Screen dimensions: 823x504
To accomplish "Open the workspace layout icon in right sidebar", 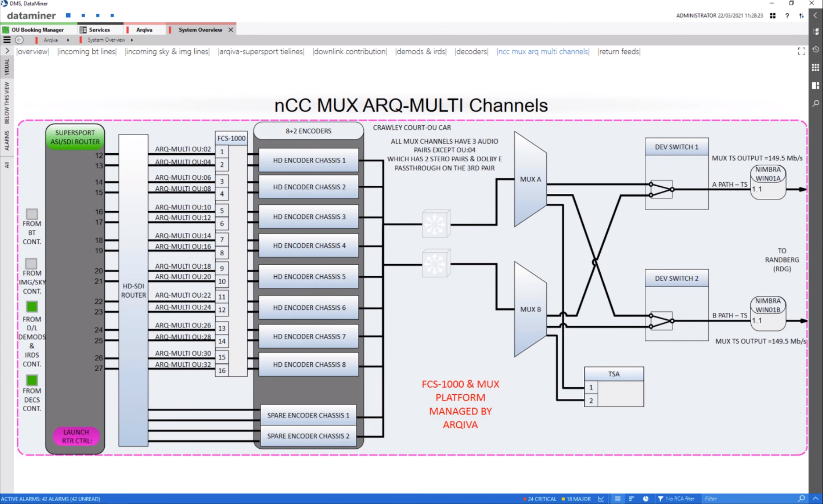I will [x=816, y=85].
